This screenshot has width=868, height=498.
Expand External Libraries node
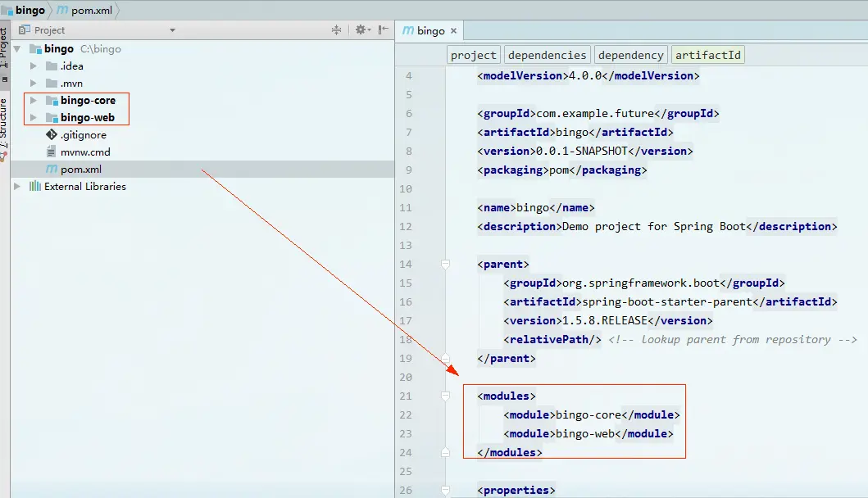click(x=17, y=186)
